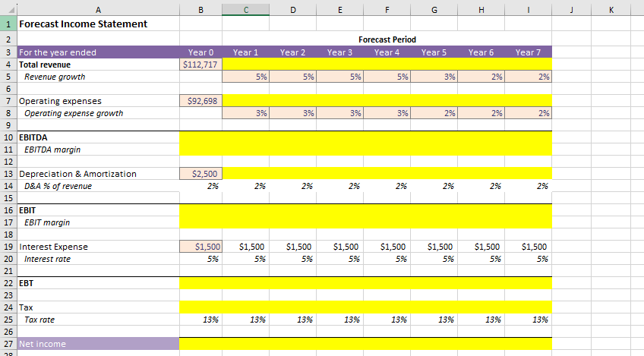Click the 'EBT' label cell
The image size is (644, 356).
(x=98, y=283)
